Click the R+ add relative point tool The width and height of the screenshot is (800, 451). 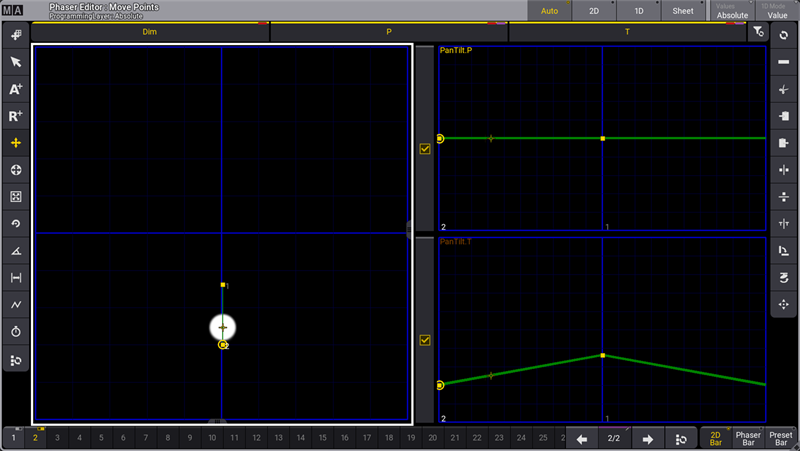15,116
